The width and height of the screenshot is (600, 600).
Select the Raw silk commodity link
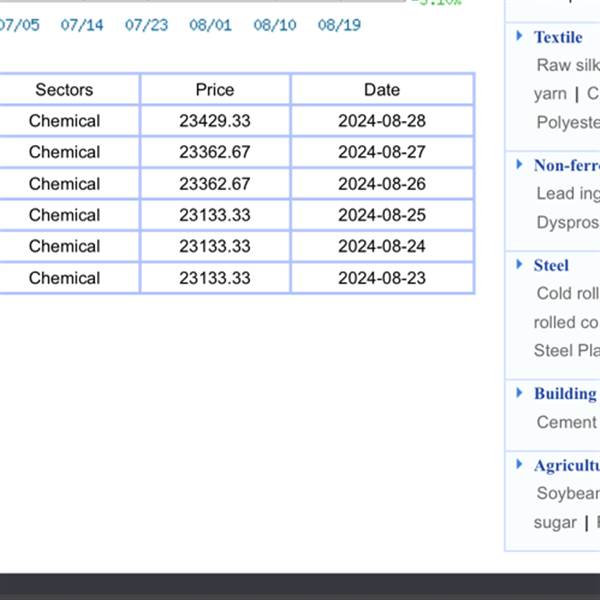click(568, 65)
